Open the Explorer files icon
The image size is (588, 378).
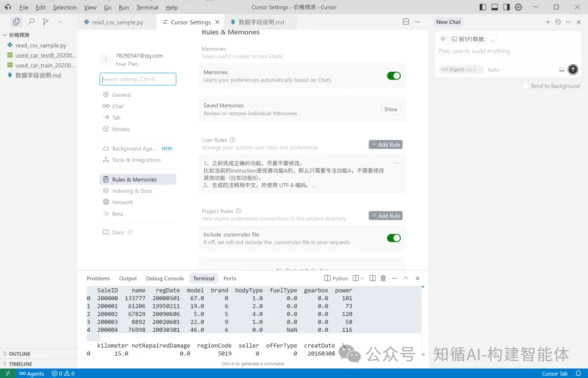point(16,22)
